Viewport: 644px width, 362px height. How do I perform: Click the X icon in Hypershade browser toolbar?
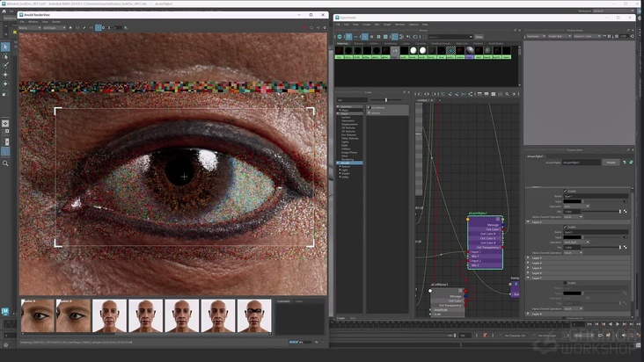[x=371, y=37]
